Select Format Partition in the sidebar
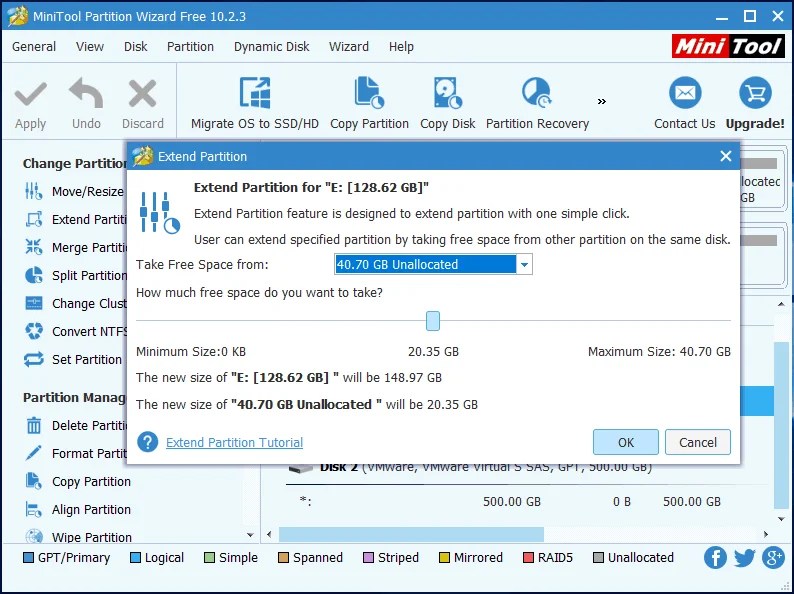794x594 pixels. tap(75, 453)
